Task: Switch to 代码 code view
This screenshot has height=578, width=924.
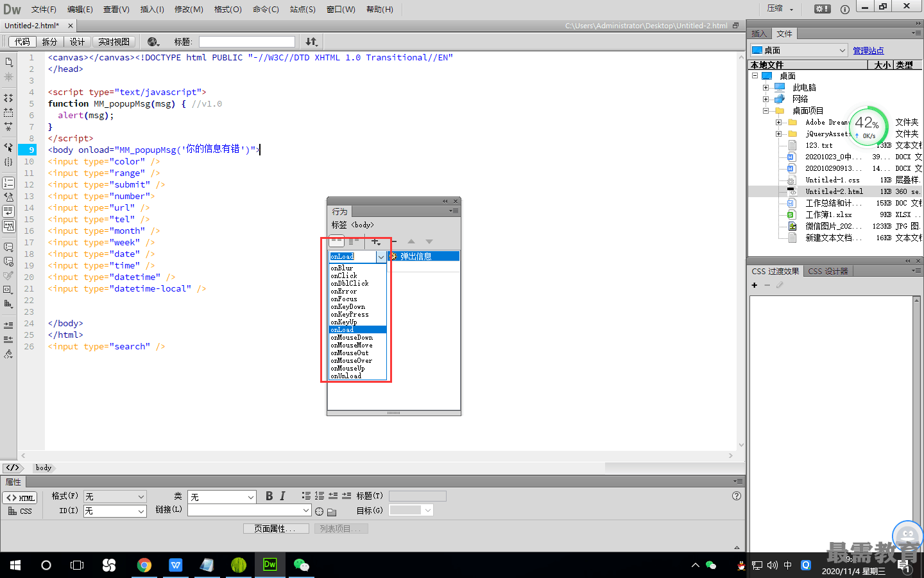Action: click(22, 42)
